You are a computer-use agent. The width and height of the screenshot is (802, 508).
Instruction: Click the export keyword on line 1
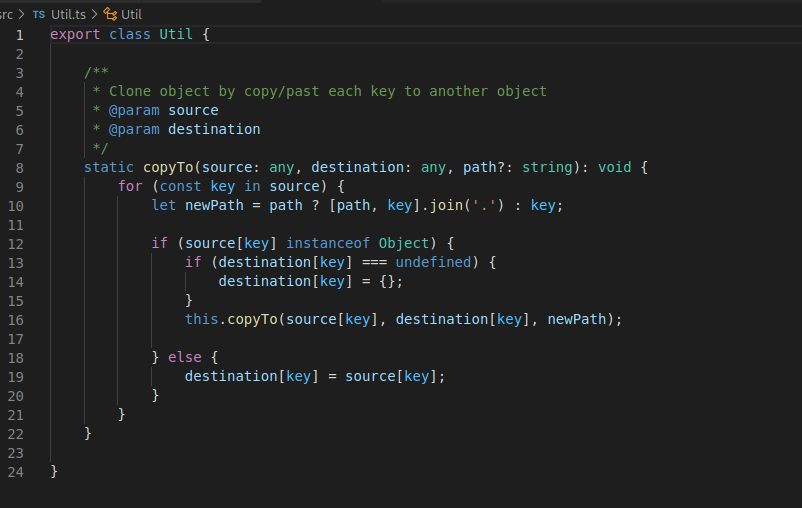75,35
